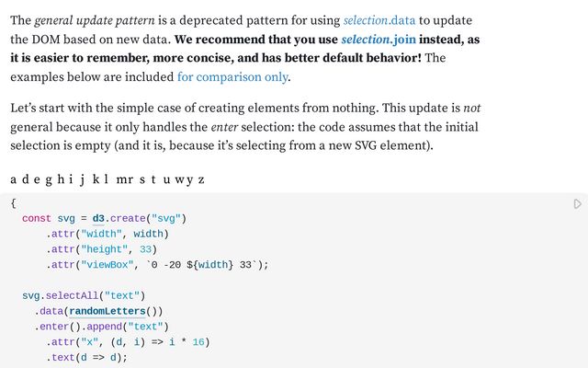Follow the bold selection.join link
This screenshot has width=588, height=368.
click(379, 39)
